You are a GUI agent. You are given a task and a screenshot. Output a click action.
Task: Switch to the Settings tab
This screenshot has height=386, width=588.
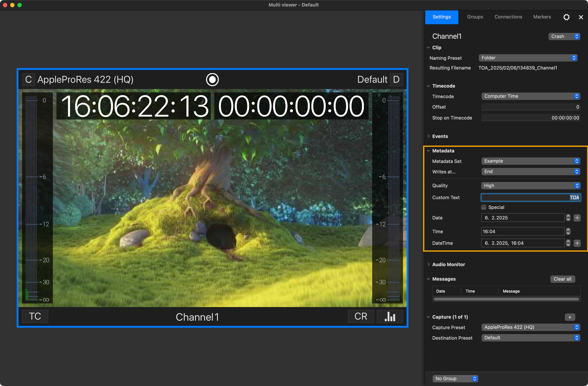[442, 17]
